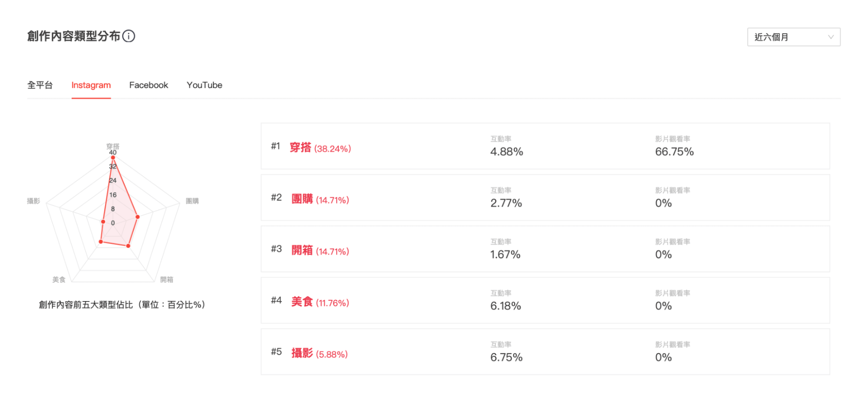Click the 團購 data point on radar chart
The width and height of the screenshot is (868, 408).
click(x=138, y=217)
